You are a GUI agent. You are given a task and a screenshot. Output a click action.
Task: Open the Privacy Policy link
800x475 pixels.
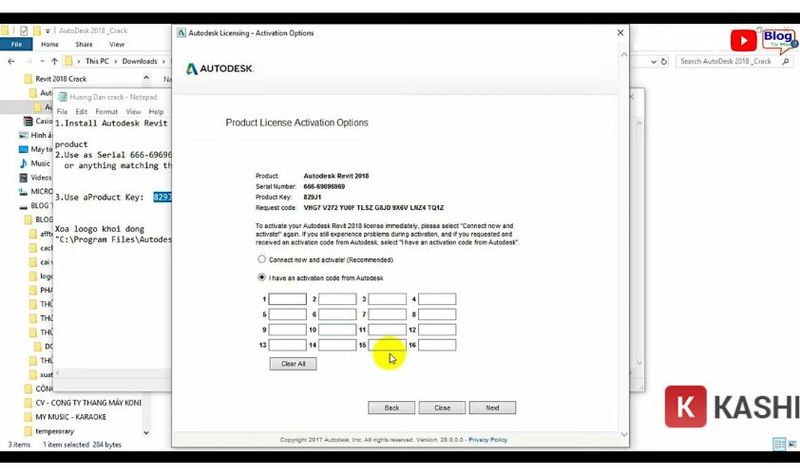(488, 440)
